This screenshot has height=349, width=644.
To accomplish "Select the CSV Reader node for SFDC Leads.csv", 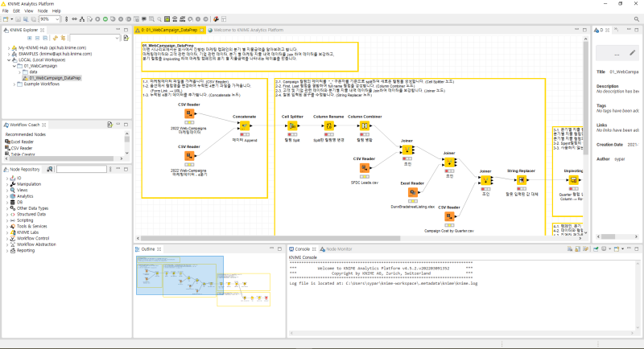I will pos(365,168).
